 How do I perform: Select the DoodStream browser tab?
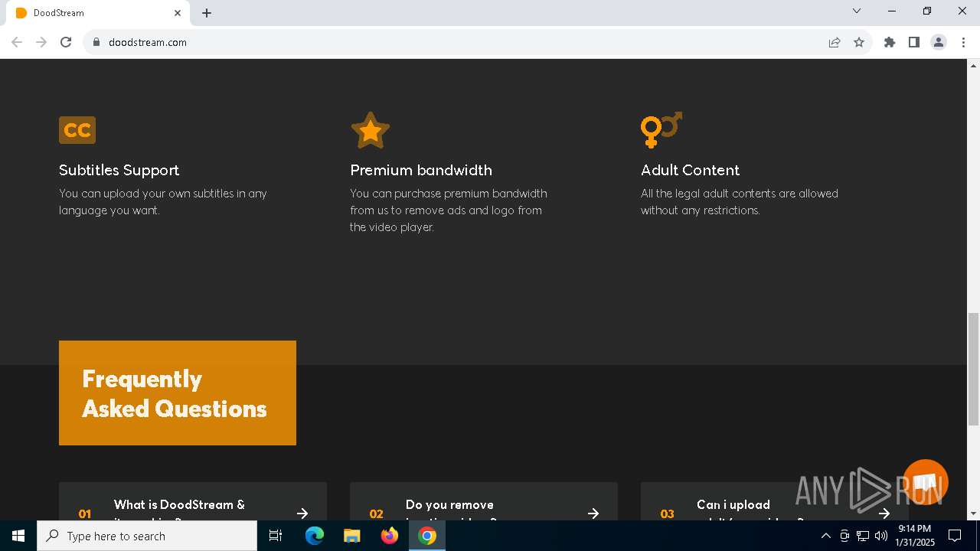[98, 13]
